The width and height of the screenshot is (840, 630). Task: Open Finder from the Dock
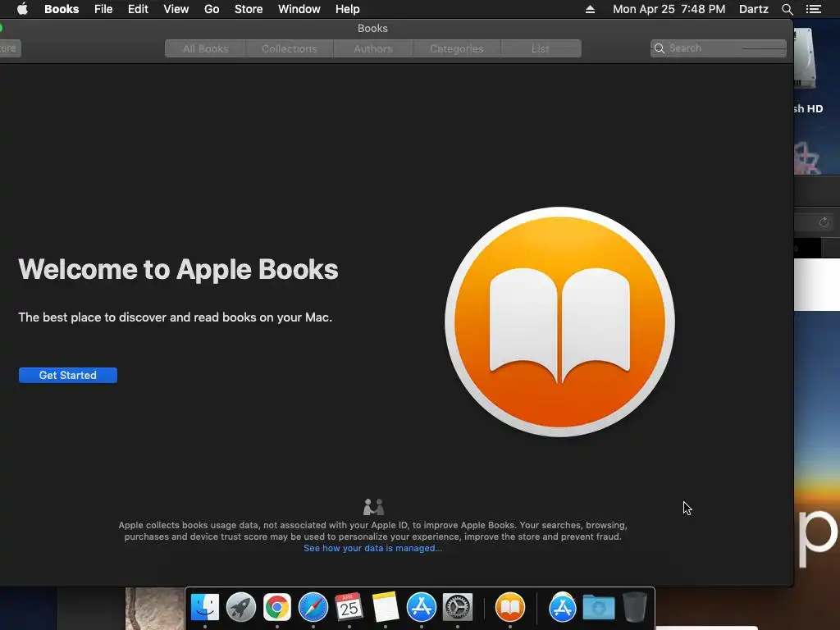click(x=205, y=607)
